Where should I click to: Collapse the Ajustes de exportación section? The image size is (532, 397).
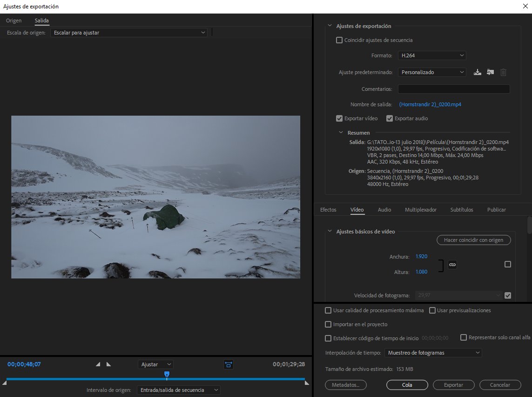(x=330, y=26)
